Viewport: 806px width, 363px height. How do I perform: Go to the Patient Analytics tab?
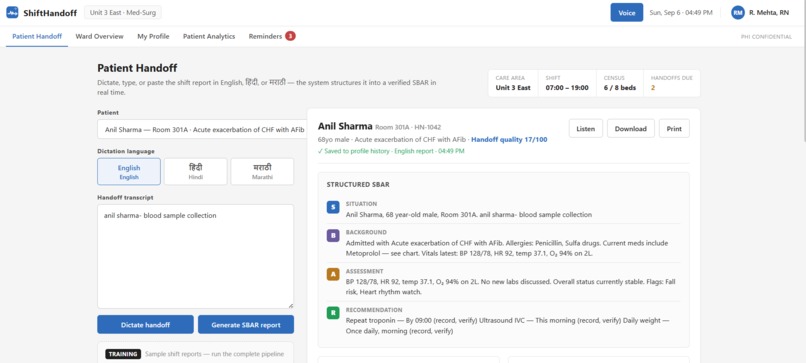[x=209, y=37]
